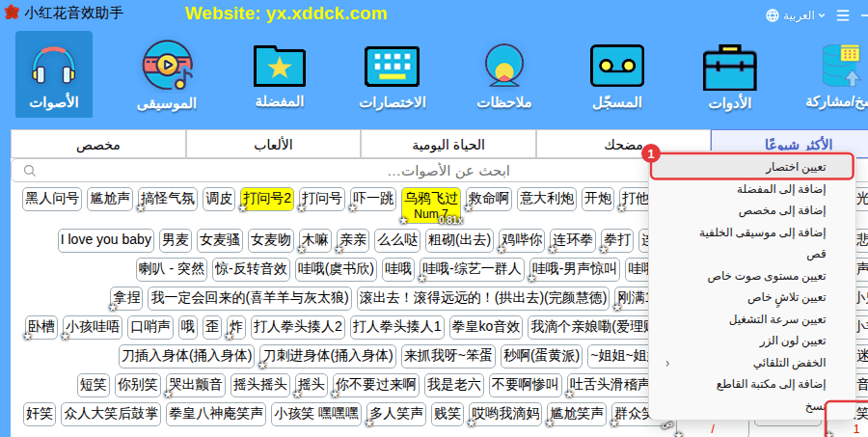Play the 女麦骚 sound
Image resolution: width=868 pixels, height=437 pixels.
[x=220, y=240]
